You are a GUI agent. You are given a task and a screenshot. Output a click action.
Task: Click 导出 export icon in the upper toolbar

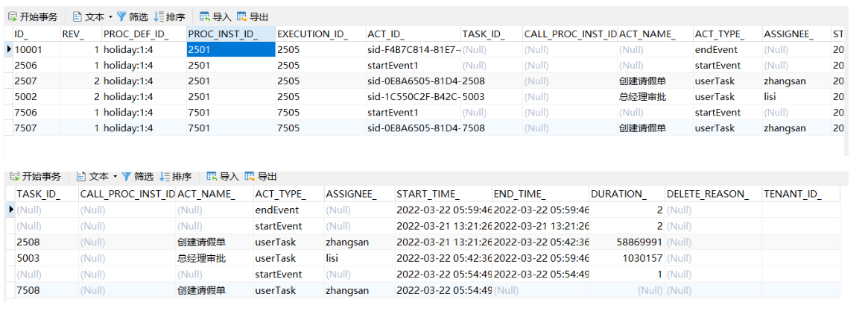click(241, 16)
